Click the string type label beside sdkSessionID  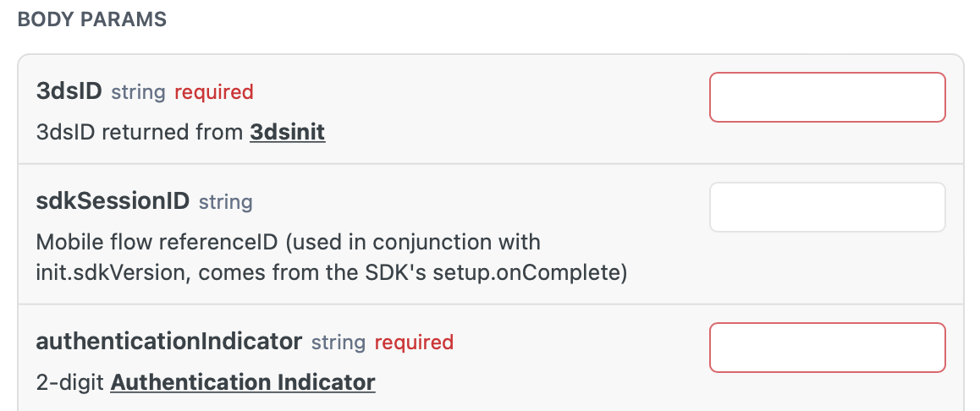(226, 202)
